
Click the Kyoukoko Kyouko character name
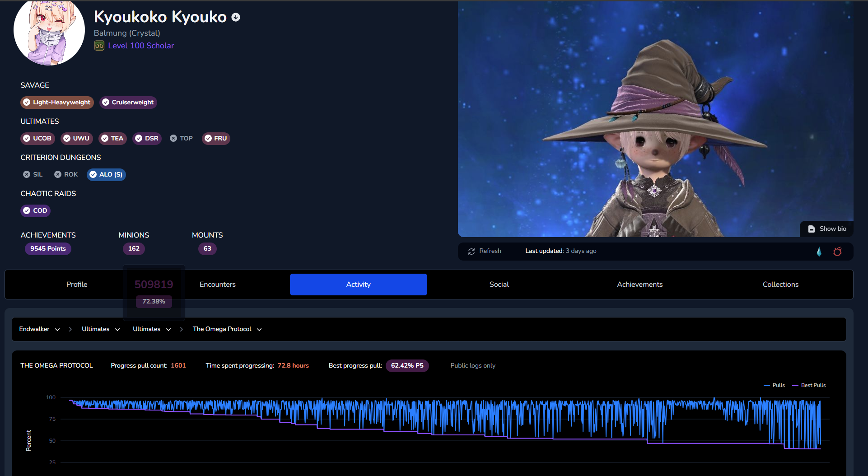point(160,17)
